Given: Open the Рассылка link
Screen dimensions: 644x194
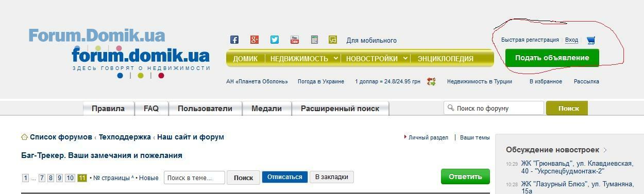Looking at the screenshot, I should click(x=586, y=81).
